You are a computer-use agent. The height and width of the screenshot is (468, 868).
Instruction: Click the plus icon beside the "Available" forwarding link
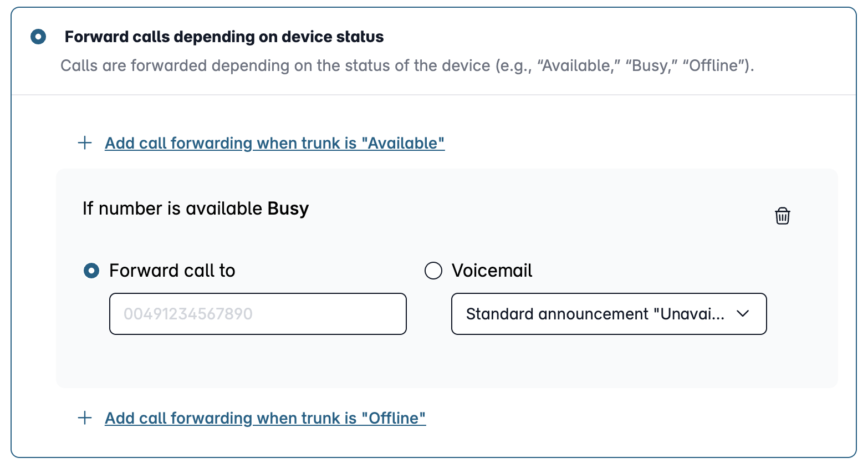[85, 143]
